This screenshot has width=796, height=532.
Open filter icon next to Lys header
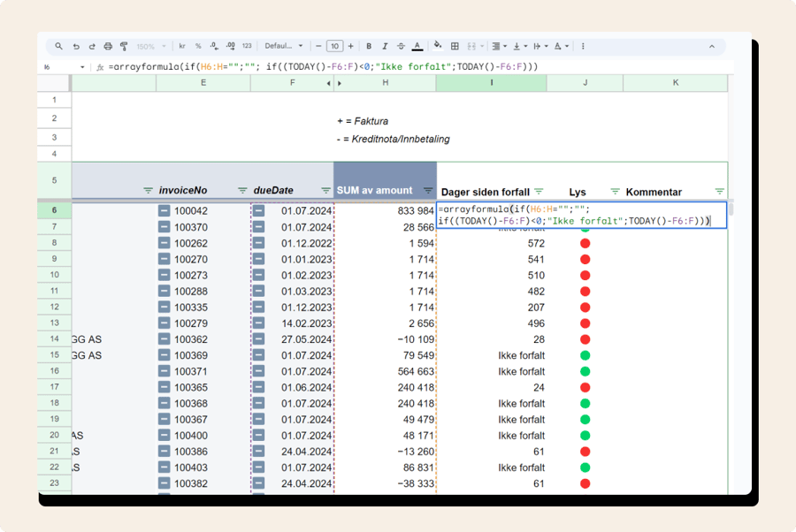[615, 192]
